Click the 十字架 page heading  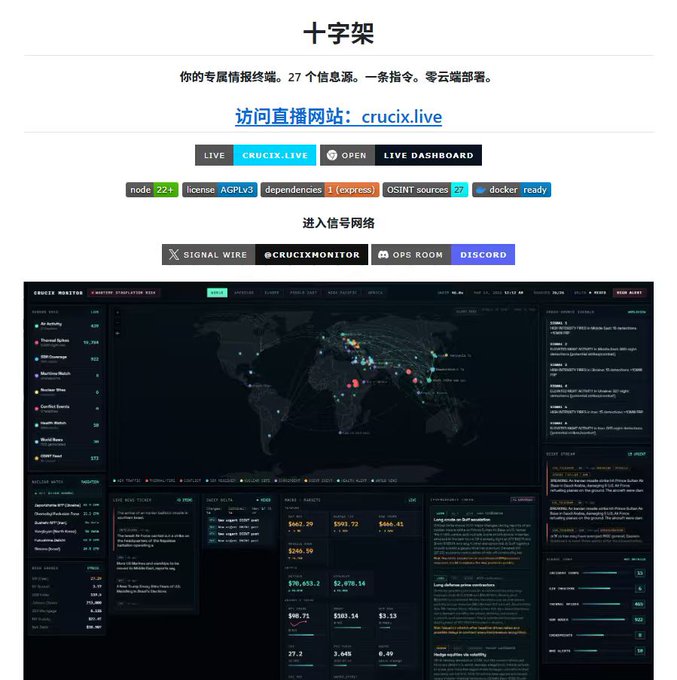[x=338, y=33]
